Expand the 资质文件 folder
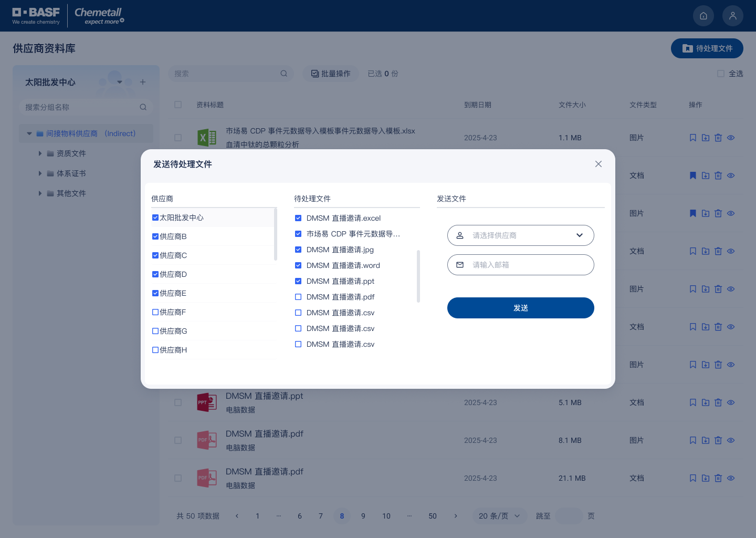756x538 pixels. pyautogui.click(x=40, y=153)
